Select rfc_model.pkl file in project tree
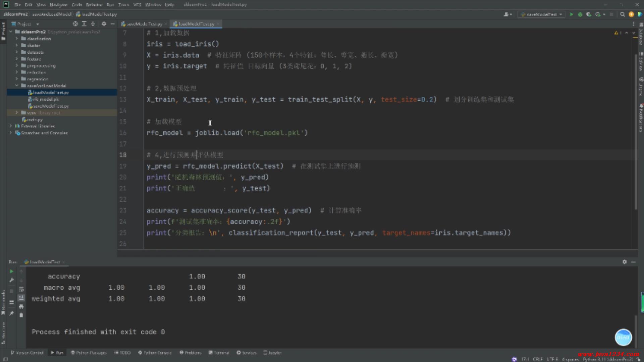 (x=46, y=99)
